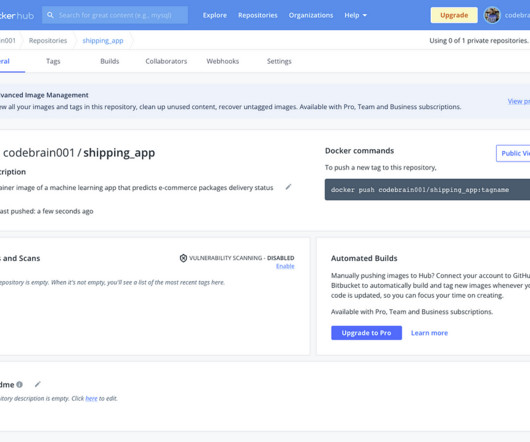
Task: Click the vulnerability scanning shield icon
Action: coord(183,258)
